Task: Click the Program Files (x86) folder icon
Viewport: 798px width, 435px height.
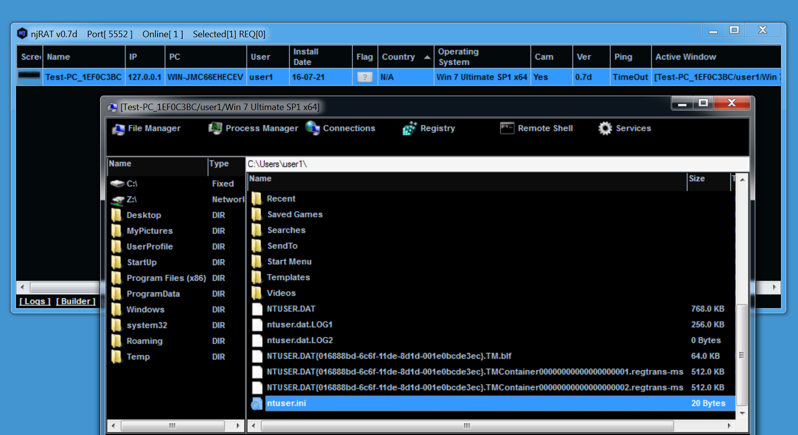Action: click(x=117, y=278)
